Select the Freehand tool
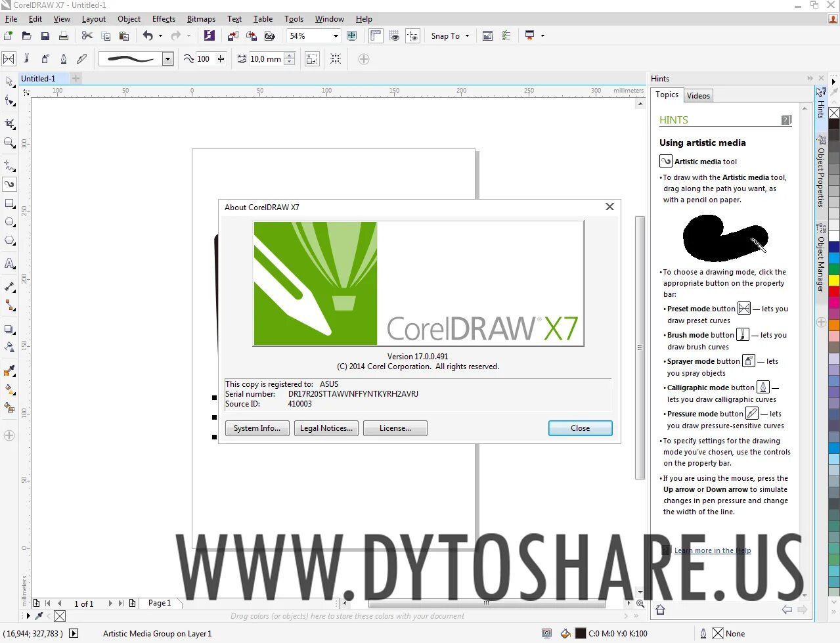 [x=9, y=166]
